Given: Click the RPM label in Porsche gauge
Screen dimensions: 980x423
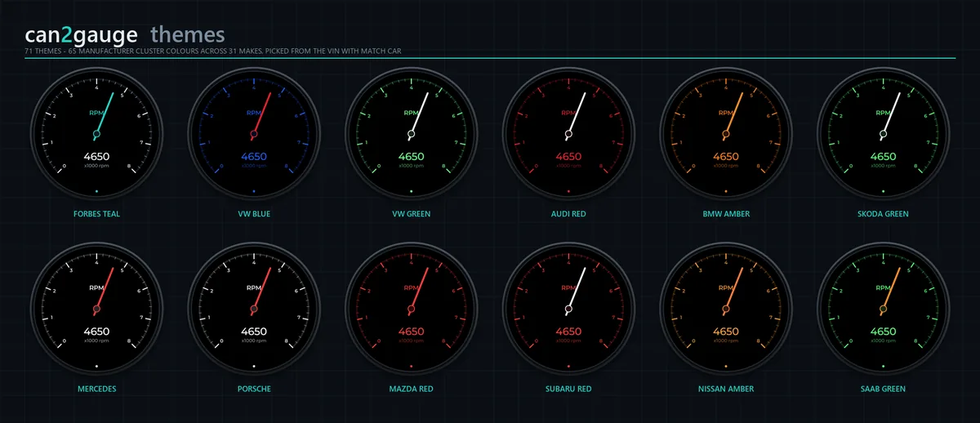Looking at the screenshot, I should tap(254, 288).
